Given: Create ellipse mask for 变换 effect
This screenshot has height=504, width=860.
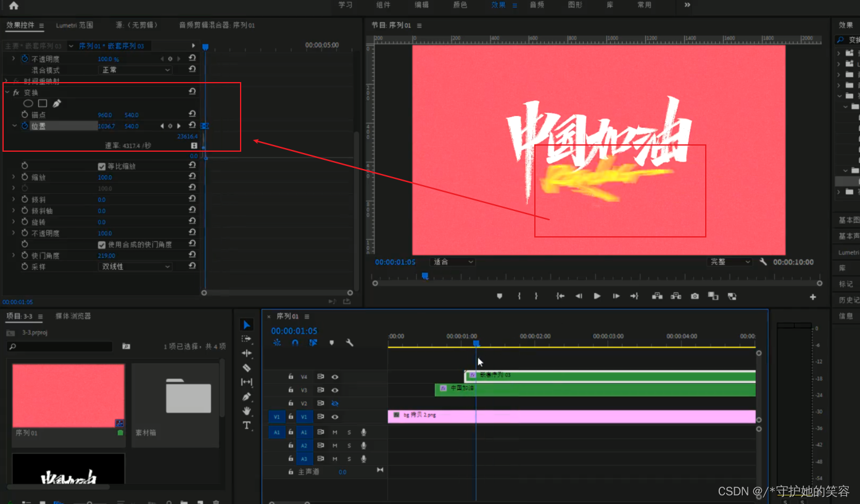Looking at the screenshot, I should (28, 104).
